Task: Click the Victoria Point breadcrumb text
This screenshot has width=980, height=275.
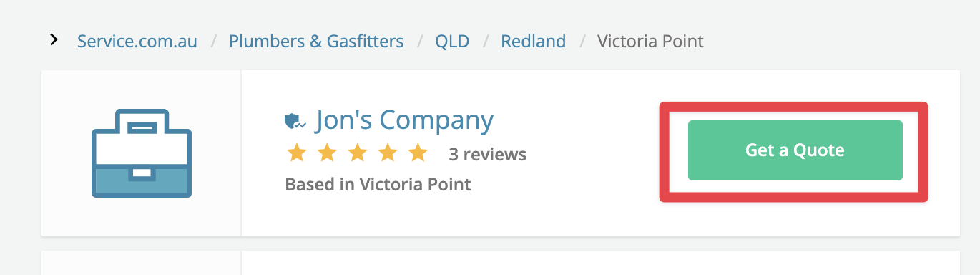Action: 650,41
